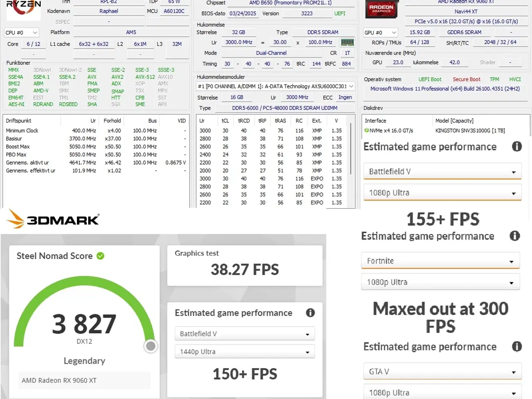This screenshot has width=532, height=399.
Task: Click the Forhold column header
Action: pos(112,121)
